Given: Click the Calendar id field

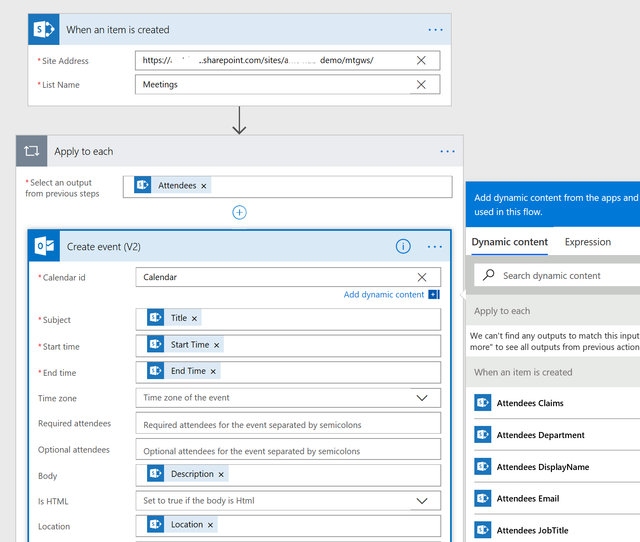Looking at the screenshot, I should [288, 278].
